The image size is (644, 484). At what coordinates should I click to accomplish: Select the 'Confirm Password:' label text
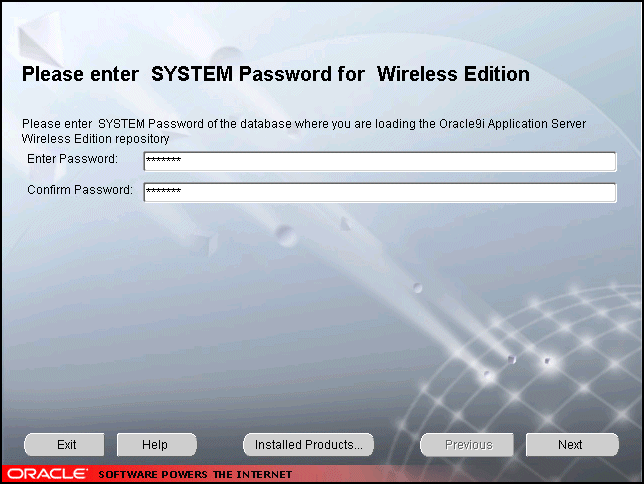click(x=80, y=189)
